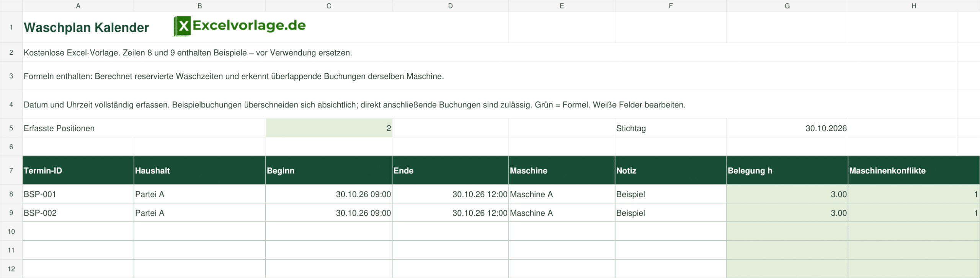980x278 pixels.
Task: Click empty Beginn cell in row 11
Action: tap(329, 250)
